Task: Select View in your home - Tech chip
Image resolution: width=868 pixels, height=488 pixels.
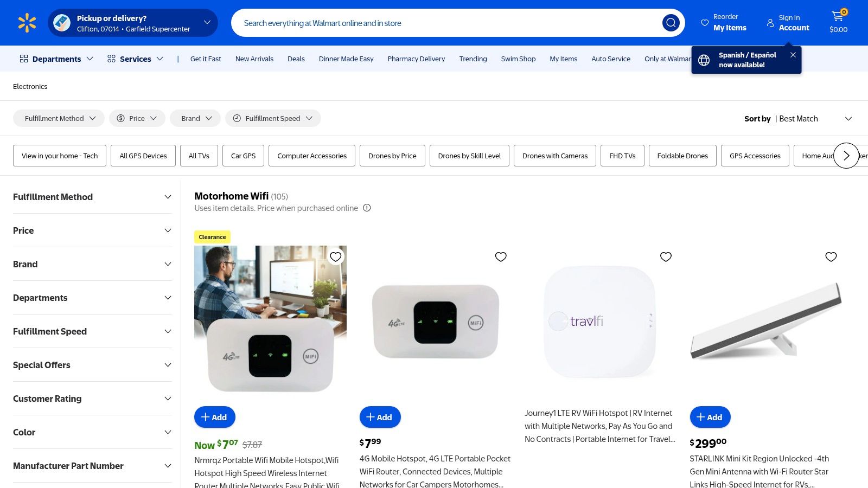Action: click(60, 156)
